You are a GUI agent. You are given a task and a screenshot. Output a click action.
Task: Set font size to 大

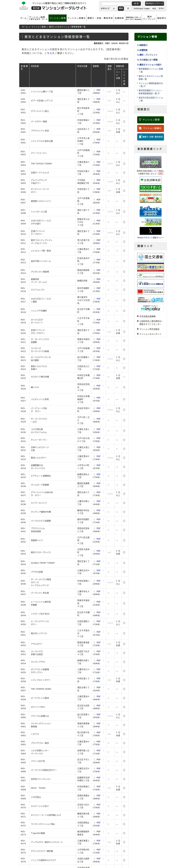[x=128, y=8]
